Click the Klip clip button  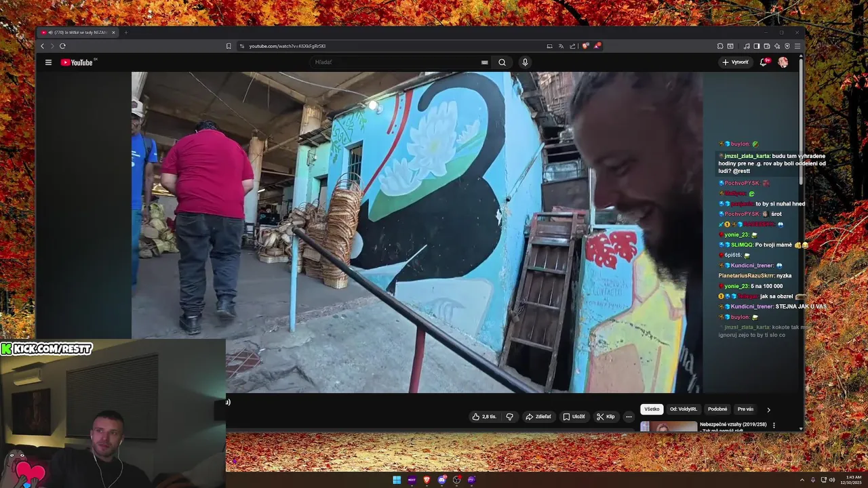[x=606, y=417]
